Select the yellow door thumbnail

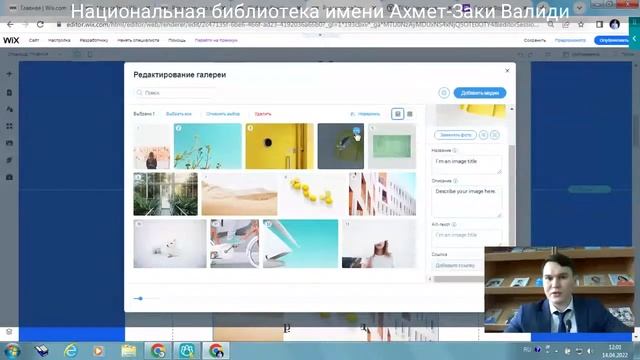point(280,146)
